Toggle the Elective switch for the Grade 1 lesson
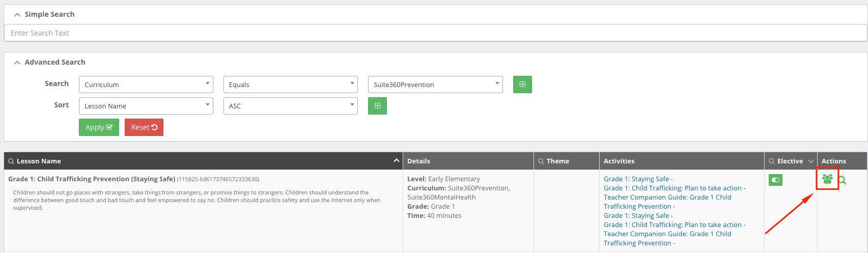Screen dimensions: 868x253 [775, 180]
